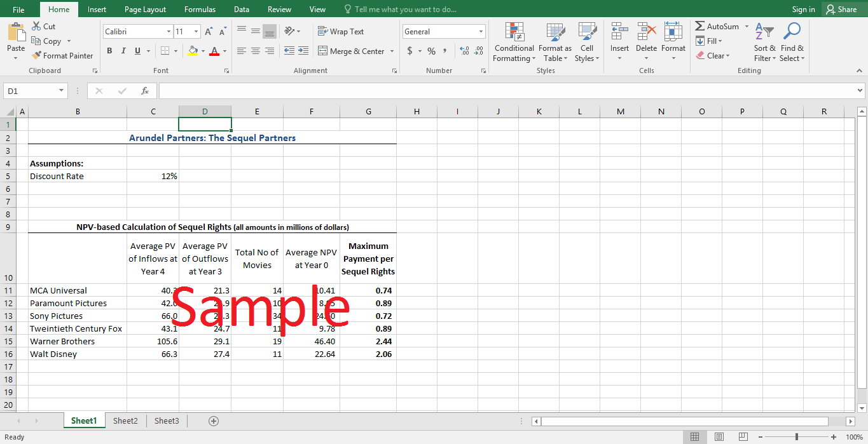Expand the formula bar
Viewport: 868px width, 444px height.
pos(860,91)
